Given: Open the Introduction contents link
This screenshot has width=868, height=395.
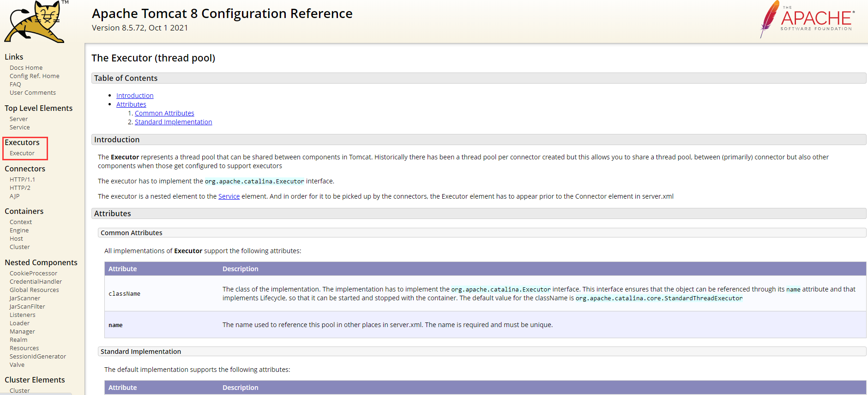Looking at the screenshot, I should pos(135,96).
